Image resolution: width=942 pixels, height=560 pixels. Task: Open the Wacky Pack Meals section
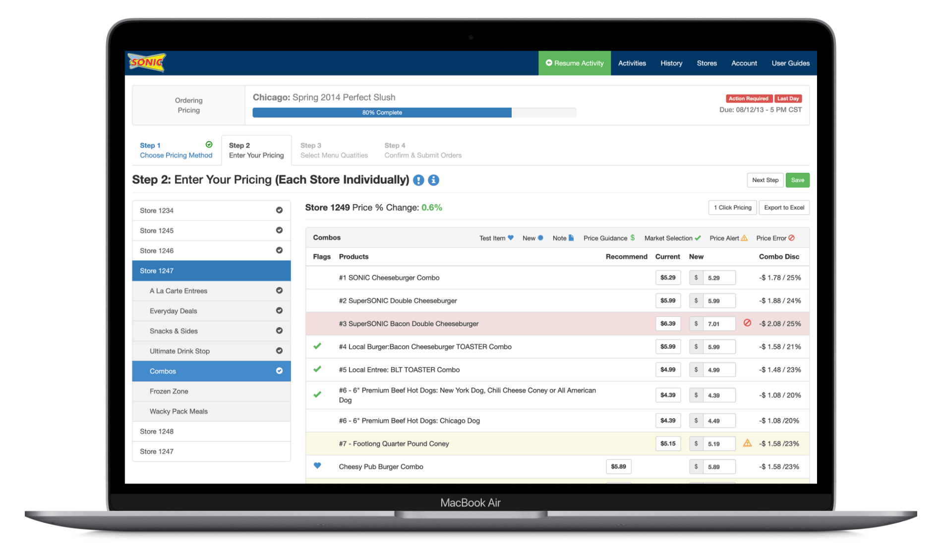[179, 411]
